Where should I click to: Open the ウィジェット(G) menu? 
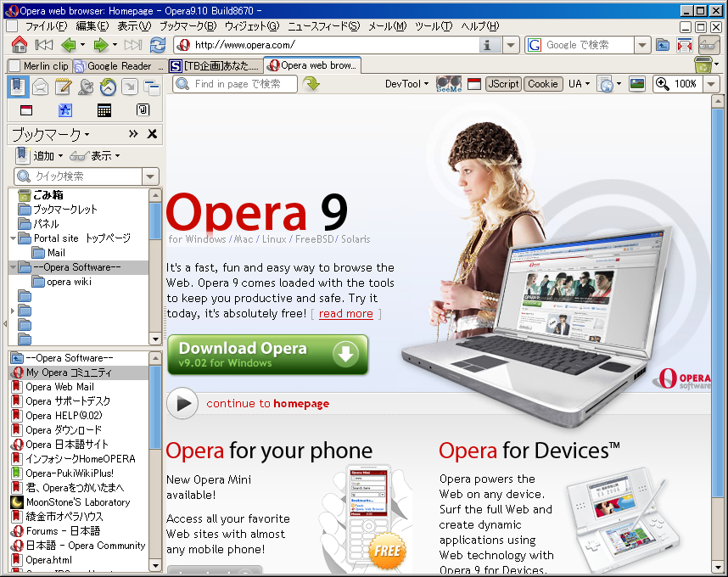pos(252,26)
